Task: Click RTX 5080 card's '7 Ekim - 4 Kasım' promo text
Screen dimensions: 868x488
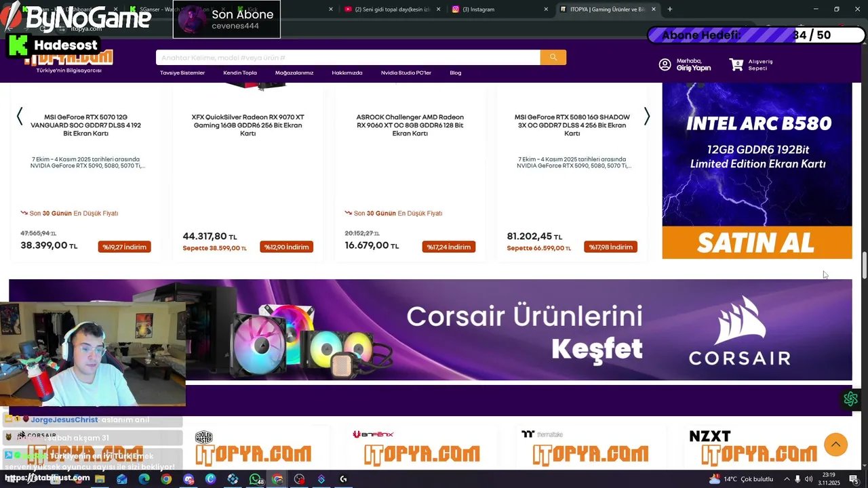Action: click(x=574, y=163)
